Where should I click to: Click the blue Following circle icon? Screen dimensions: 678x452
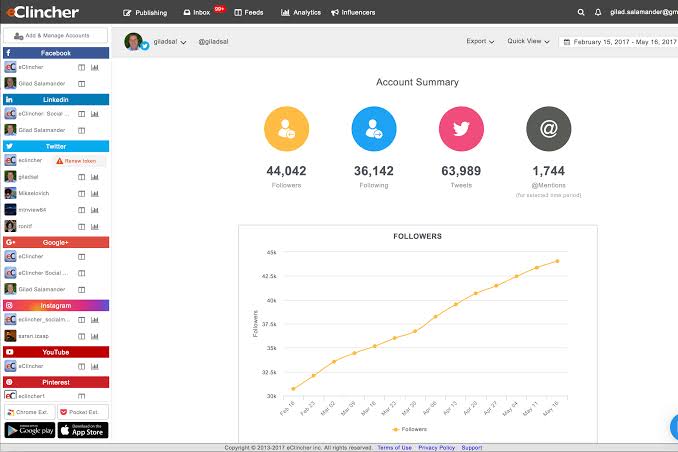(374, 129)
